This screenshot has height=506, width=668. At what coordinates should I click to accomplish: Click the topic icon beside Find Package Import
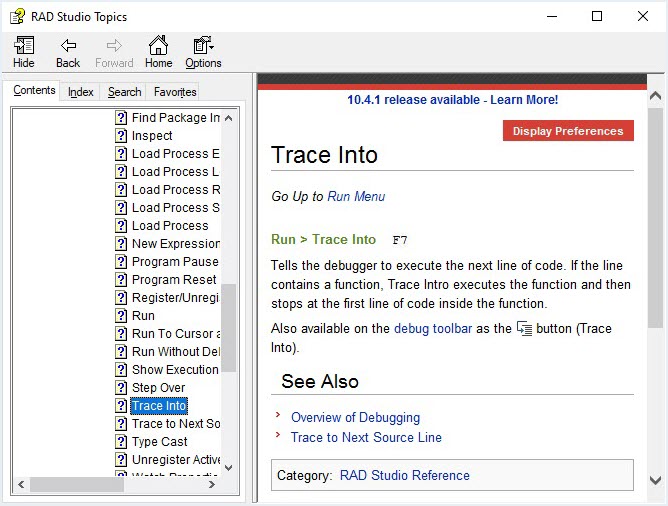121,118
